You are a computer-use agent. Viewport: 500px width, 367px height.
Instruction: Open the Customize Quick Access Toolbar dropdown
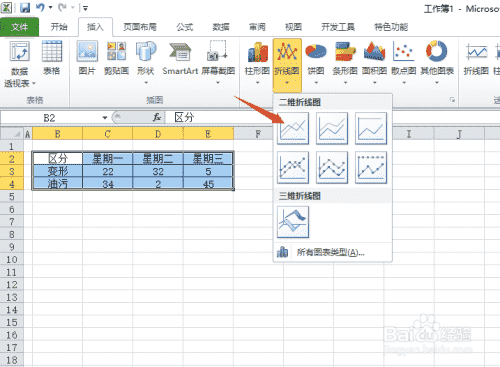point(85,8)
